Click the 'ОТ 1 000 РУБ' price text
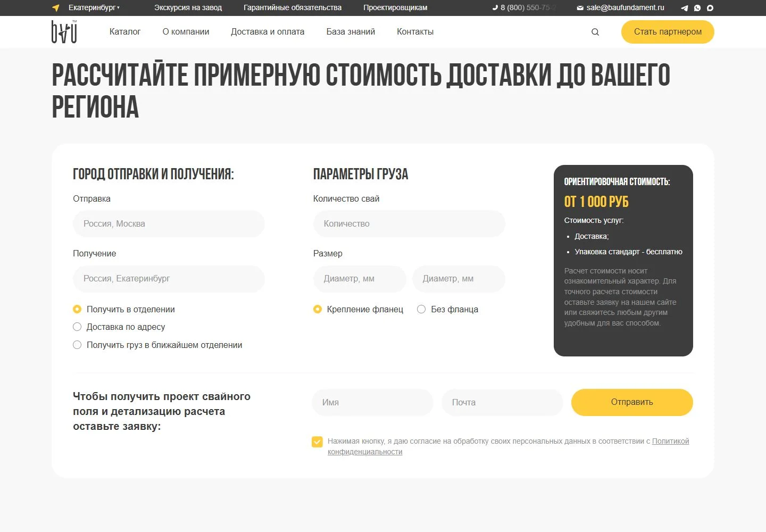Viewport: 766px width, 532px height. tap(596, 202)
